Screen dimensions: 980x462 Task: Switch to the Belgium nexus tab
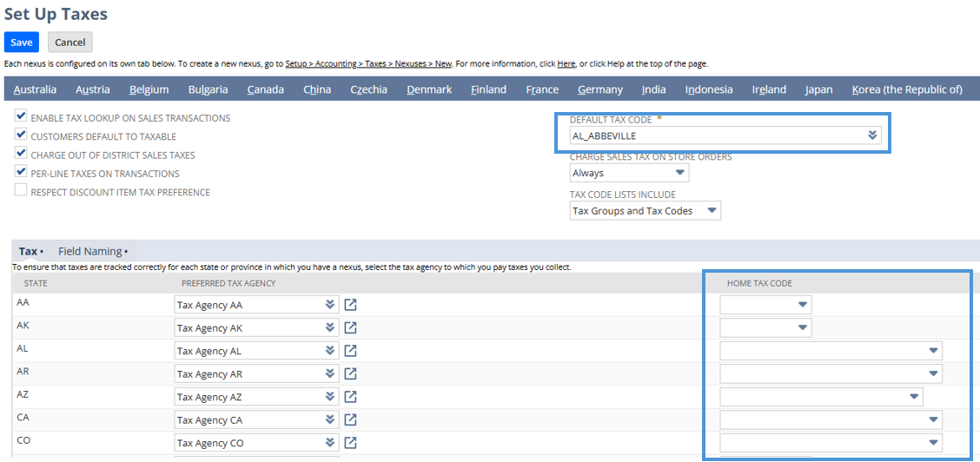149,89
